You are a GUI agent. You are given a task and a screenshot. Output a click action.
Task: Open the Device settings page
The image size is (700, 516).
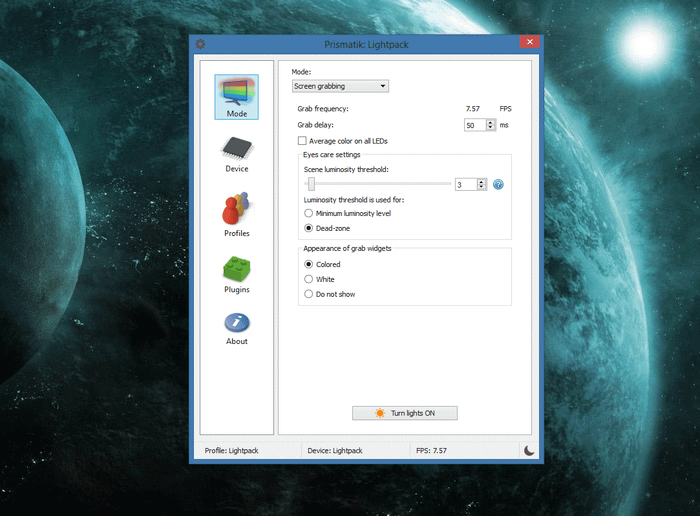click(237, 154)
